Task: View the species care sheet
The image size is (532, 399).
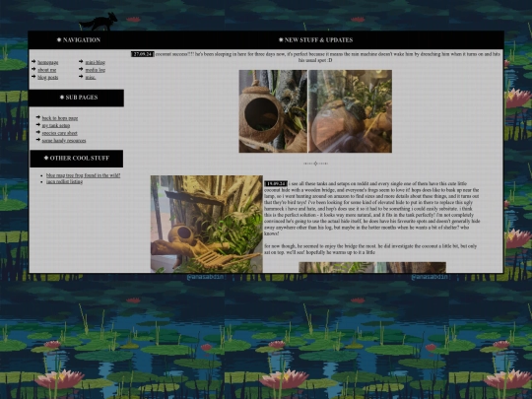Action: [60, 133]
